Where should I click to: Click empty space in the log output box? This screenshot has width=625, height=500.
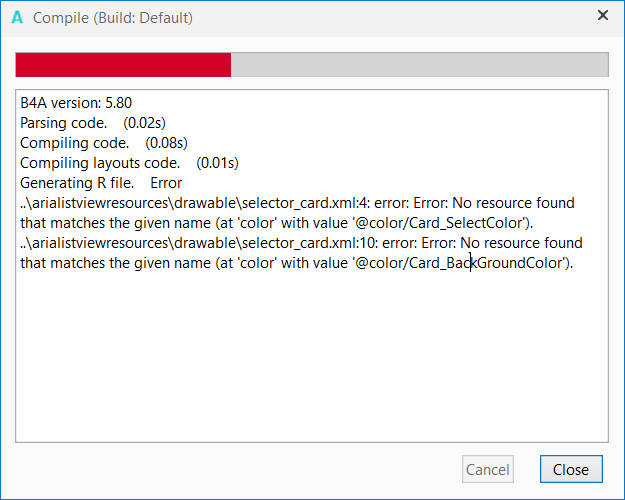(311, 360)
